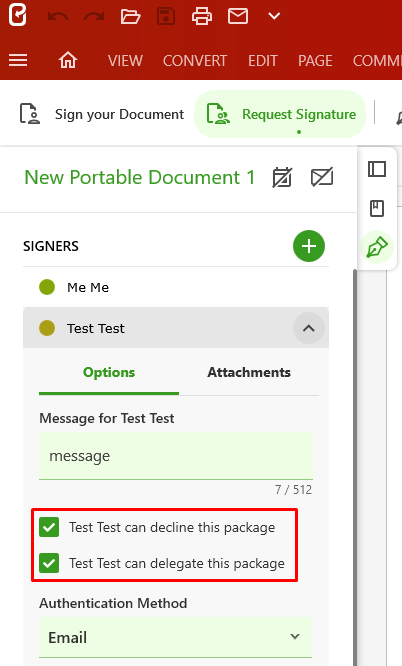Add a new signer with plus button
This screenshot has height=666, width=402.
point(309,246)
